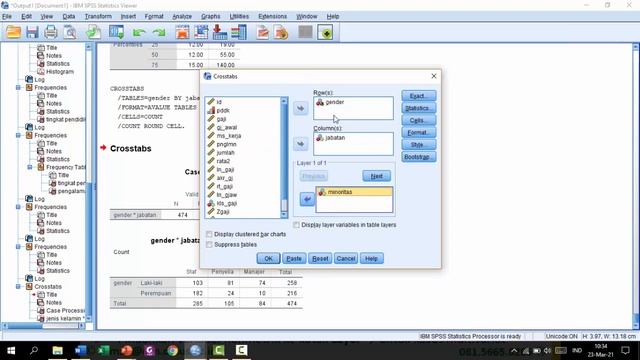Click the Go to Variable toolbar icon

coord(220,32)
